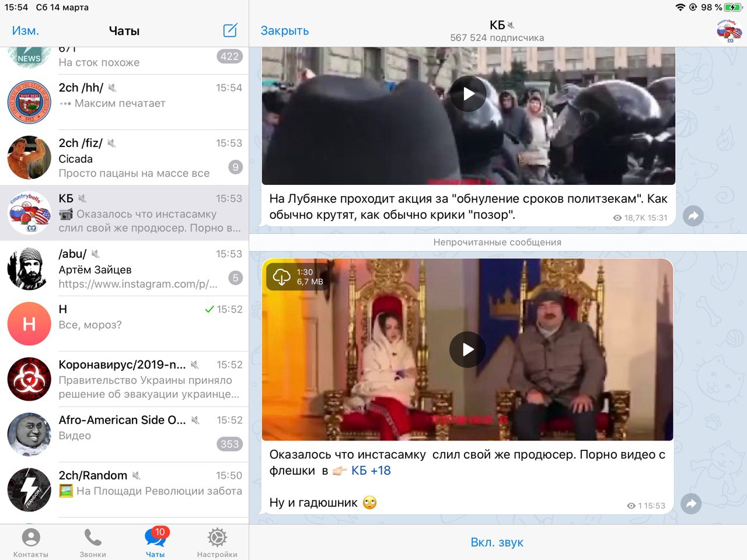Screen dimensions: 747x560
Task: Open the Contacts tab
Action: (x=30, y=542)
